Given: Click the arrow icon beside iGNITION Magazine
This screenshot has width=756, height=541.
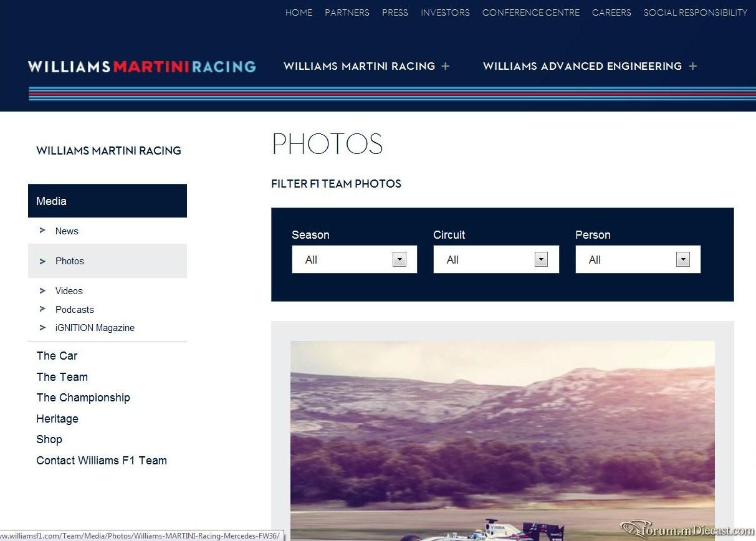Looking at the screenshot, I should pyautogui.click(x=42, y=327).
